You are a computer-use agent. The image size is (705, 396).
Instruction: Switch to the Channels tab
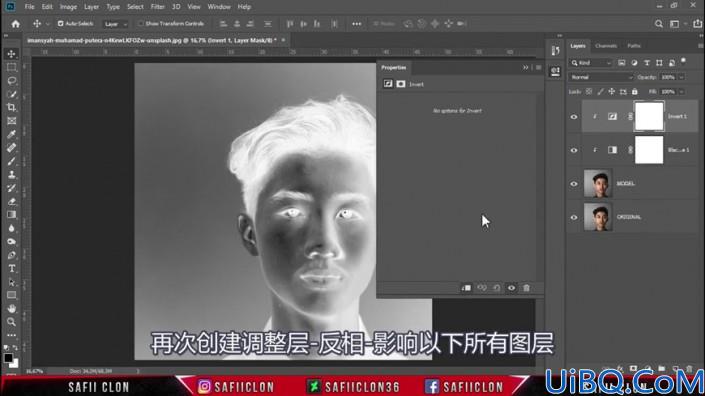(x=606, y=46)
